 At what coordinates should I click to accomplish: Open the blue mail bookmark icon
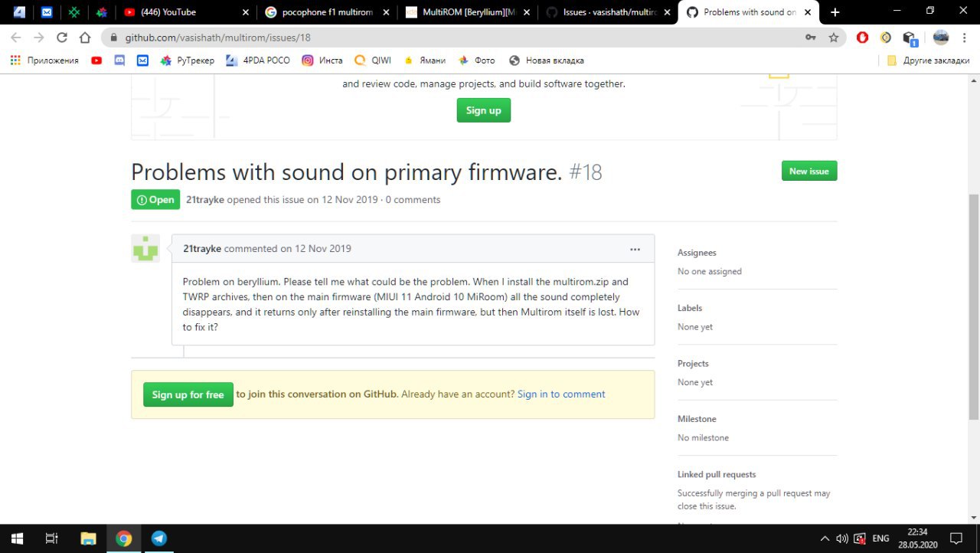pos(142,61)
